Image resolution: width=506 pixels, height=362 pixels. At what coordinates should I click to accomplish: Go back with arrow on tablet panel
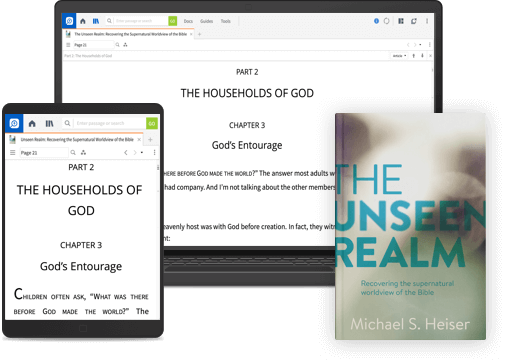point(126,153)
